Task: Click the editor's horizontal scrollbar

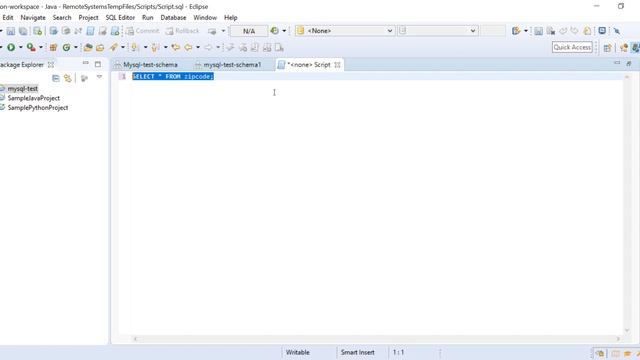Action: click(376, 339)
